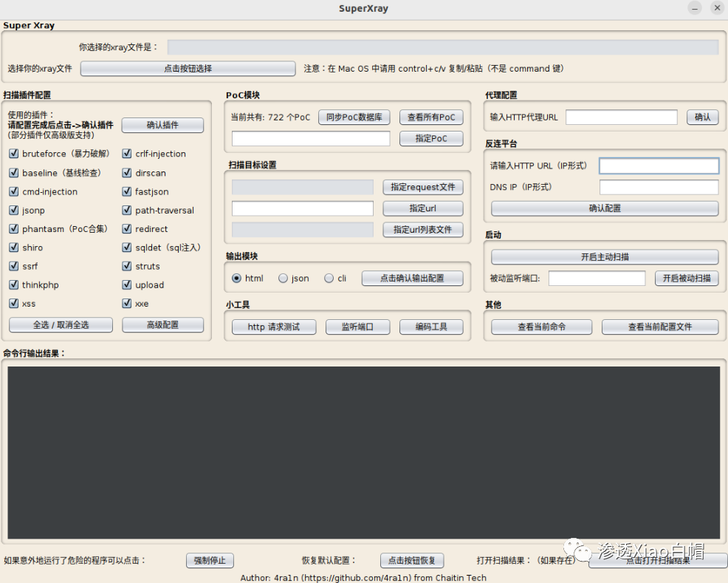The width and height of the screenshot is (728, 583).
Task: Uncheck the dirscan plugin
Action: [x=127, y=172]
